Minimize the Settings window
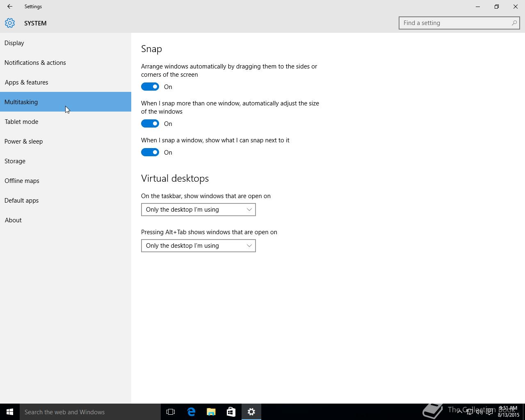The image size is (525, 420). point(478,7)
